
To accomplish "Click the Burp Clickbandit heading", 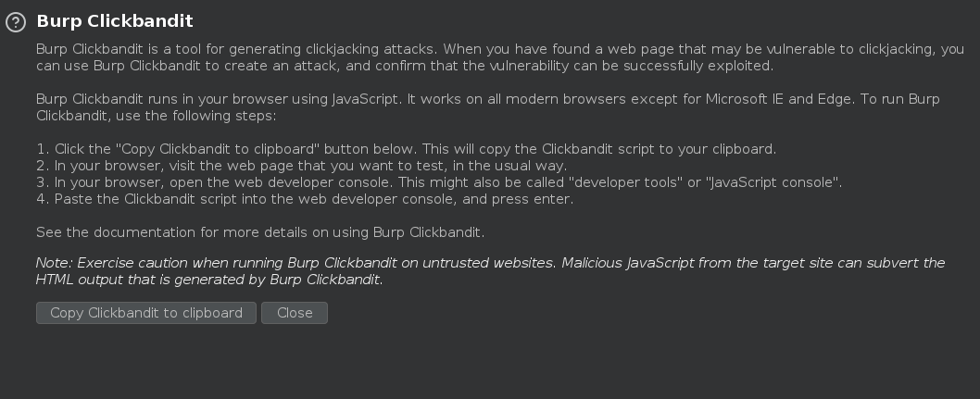I will 115,21.
